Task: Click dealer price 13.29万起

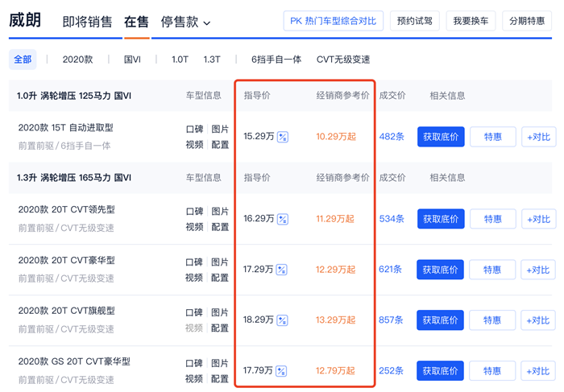Action: (336, 320)
